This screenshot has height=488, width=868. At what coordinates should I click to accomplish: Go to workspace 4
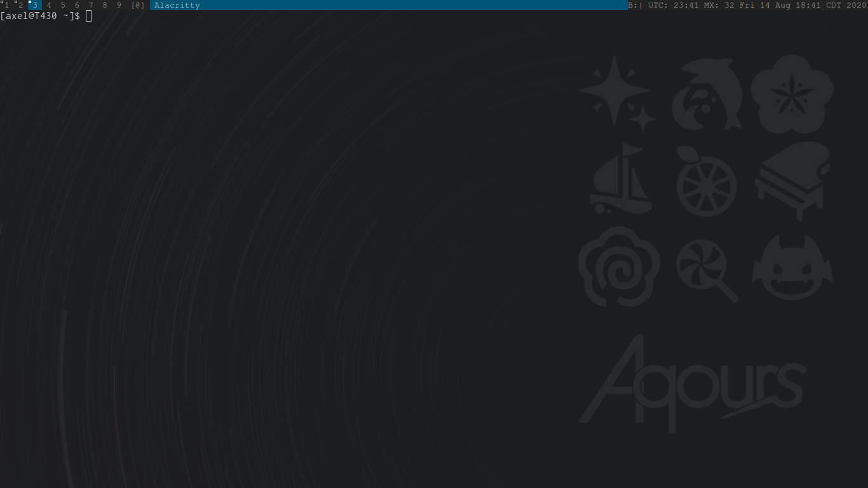point(49,5)
